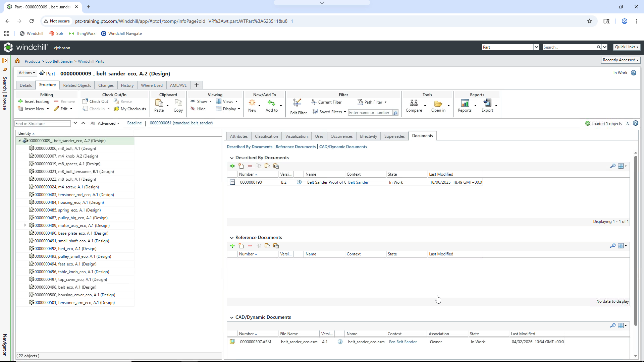Viewport: 644px width, 362px height.
Task: Click the Reports chart icon
Action: pos(465,103)
